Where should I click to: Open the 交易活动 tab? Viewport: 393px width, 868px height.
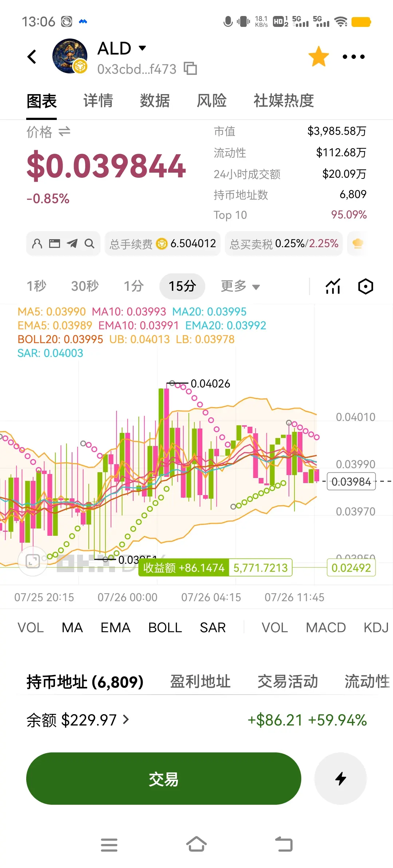point(288,682)
